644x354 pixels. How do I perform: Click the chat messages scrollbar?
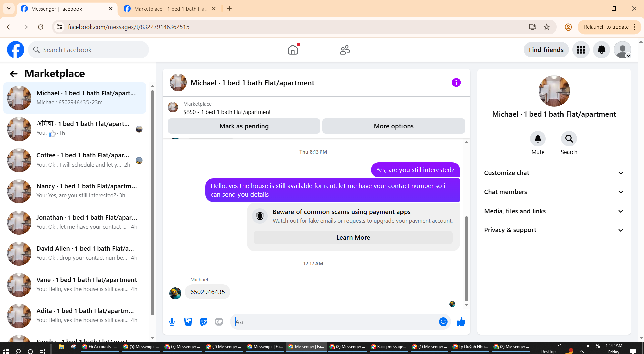click(466, 258)
